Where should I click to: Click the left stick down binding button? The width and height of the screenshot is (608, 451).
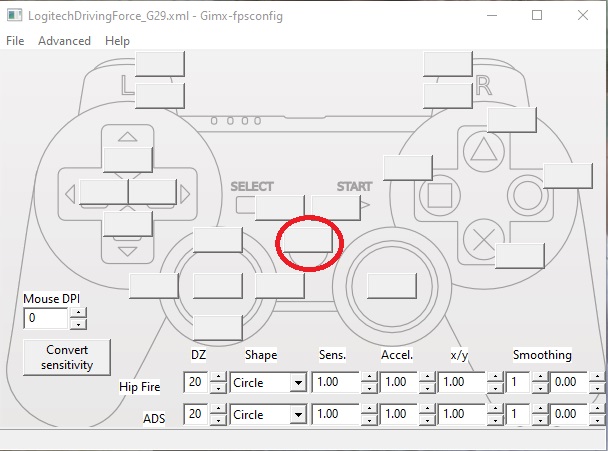pos(218,328)
